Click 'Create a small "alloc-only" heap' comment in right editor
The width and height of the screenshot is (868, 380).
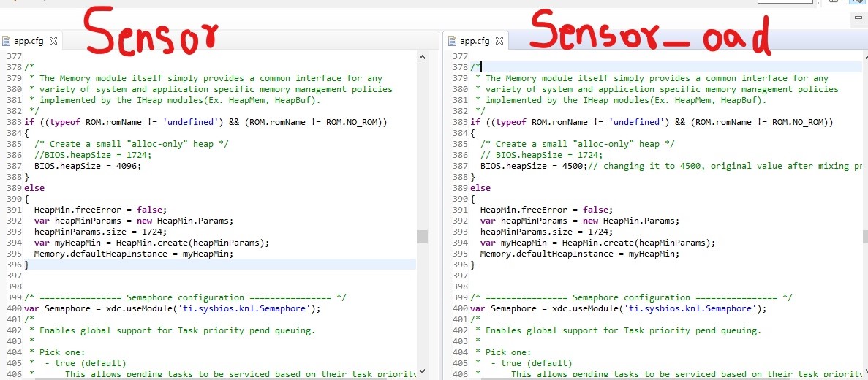tap(578, 144)
